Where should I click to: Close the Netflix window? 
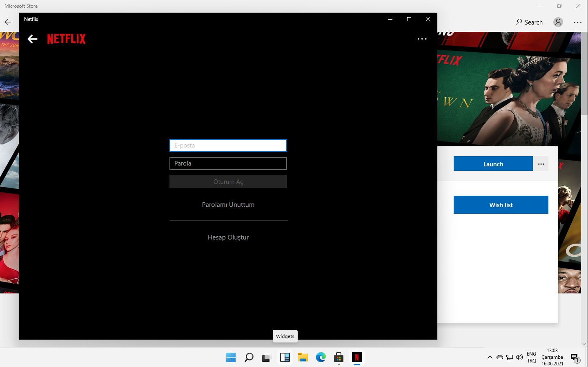428,19
